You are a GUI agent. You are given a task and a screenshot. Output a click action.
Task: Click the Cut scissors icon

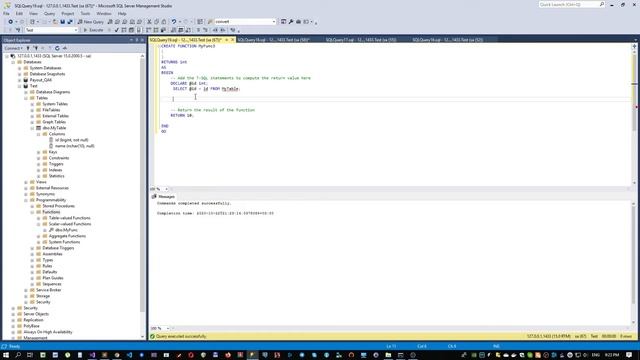point(149,22)
